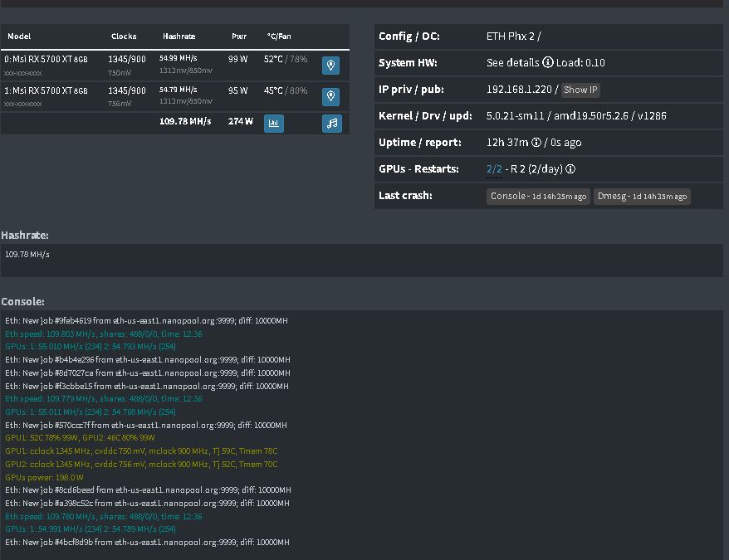Select the 0: Msi RX 5700 XT row name
This screenshot has height=560, width=729.
(x=46, y=60)
